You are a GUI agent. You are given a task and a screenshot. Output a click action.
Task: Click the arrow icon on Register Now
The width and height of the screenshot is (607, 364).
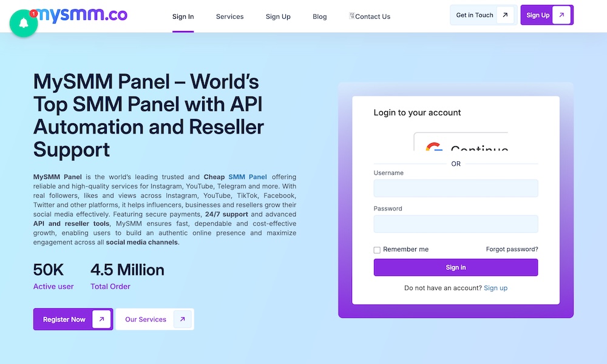pyautogui.click(x=101, y=319)
